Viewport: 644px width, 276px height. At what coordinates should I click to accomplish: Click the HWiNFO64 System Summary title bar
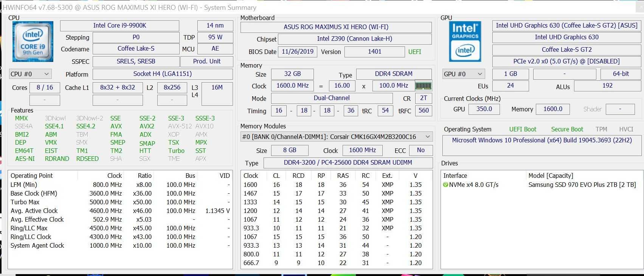[321, 8]
